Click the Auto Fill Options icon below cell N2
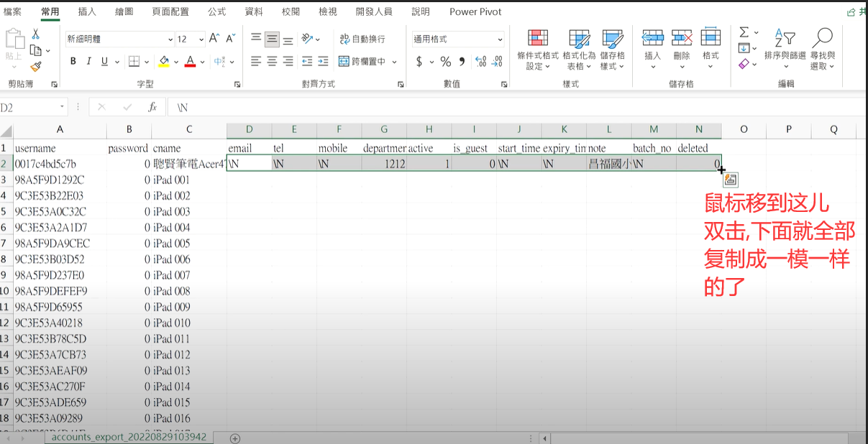Screen dimensions: 868x444 click(731, 180)
